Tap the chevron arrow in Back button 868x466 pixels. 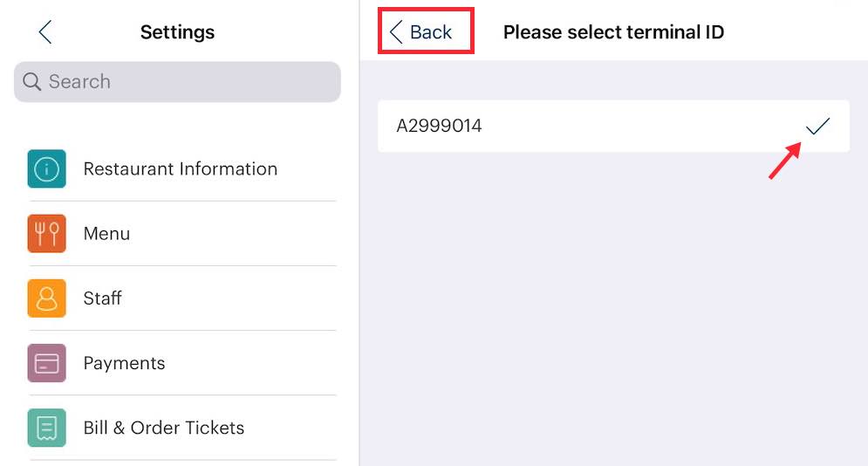396,32
